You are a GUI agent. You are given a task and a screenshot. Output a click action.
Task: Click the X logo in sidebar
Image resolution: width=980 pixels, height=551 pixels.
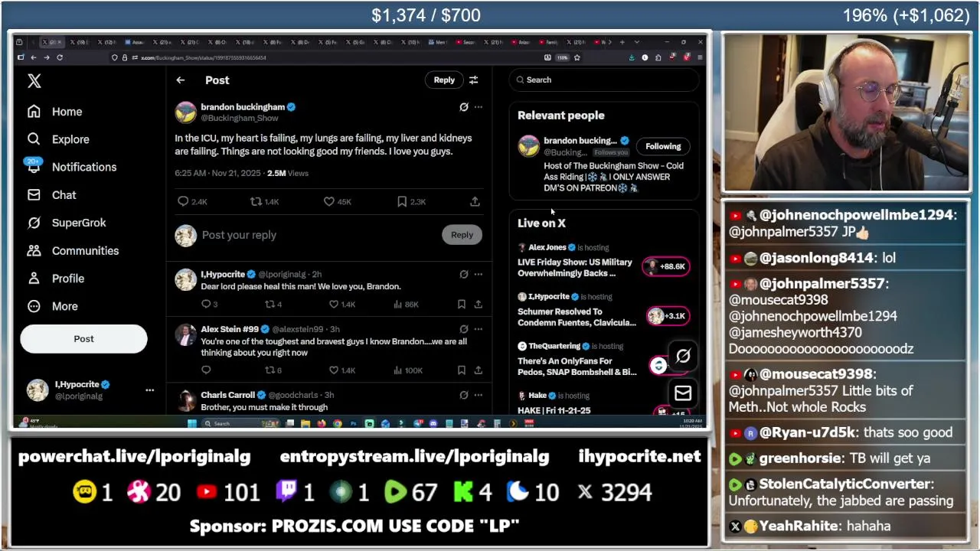tap(34, 81)
